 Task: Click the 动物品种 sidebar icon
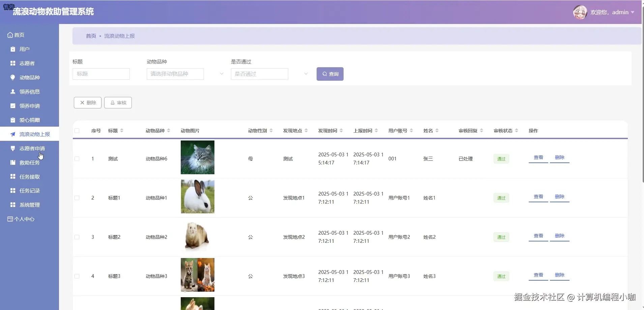pos(12,77)
